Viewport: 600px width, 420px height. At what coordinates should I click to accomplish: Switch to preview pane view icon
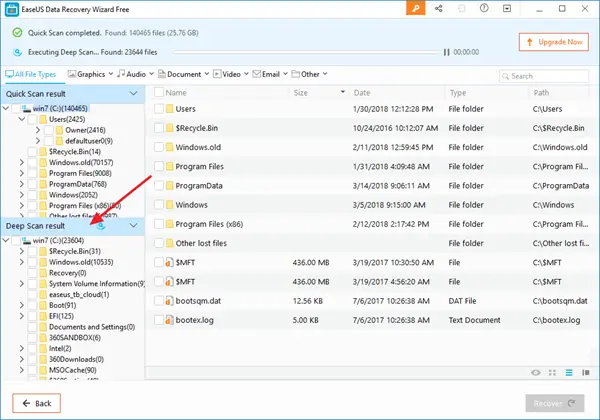coord(585,373)
